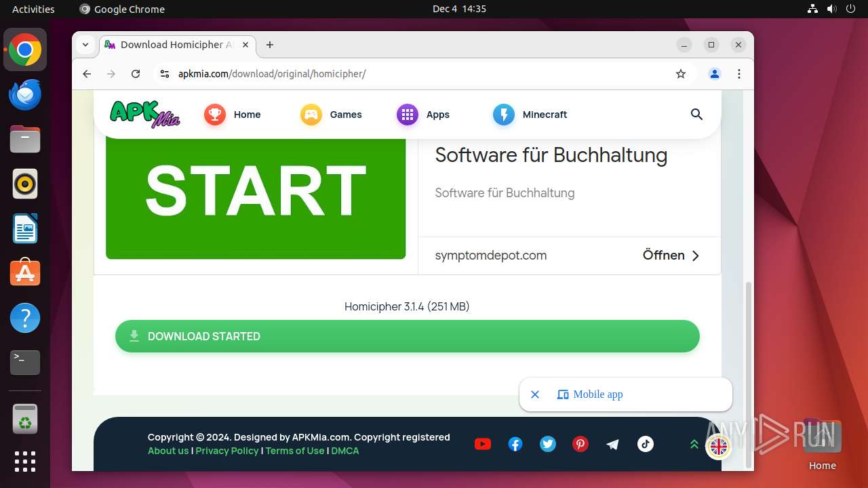Screen dimensions: 868x488
Task: Click the symptomdepot.com ad link
Action: coord(491,256)
